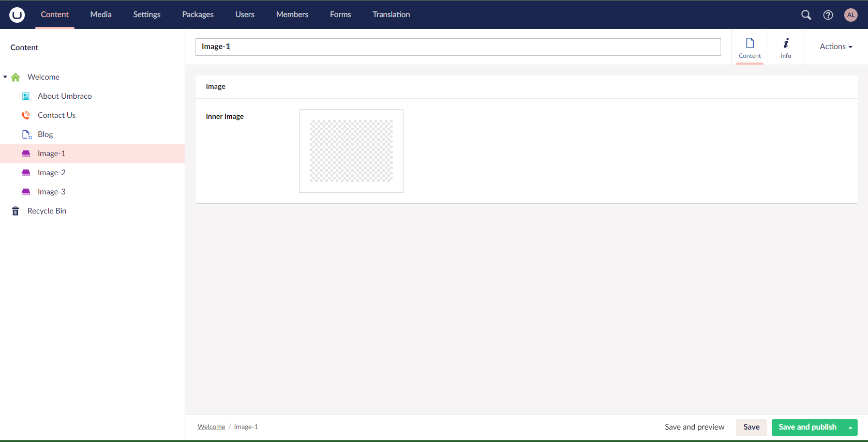This screenshot has width=868, height=442.
Task: Switch to the Media section
Action: 101,14
